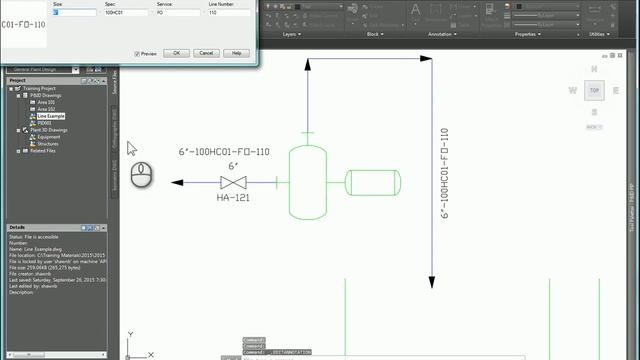Switch to the Source Files side tab
640x360 pixels.
pyautogui.click(x=114, y=82)
